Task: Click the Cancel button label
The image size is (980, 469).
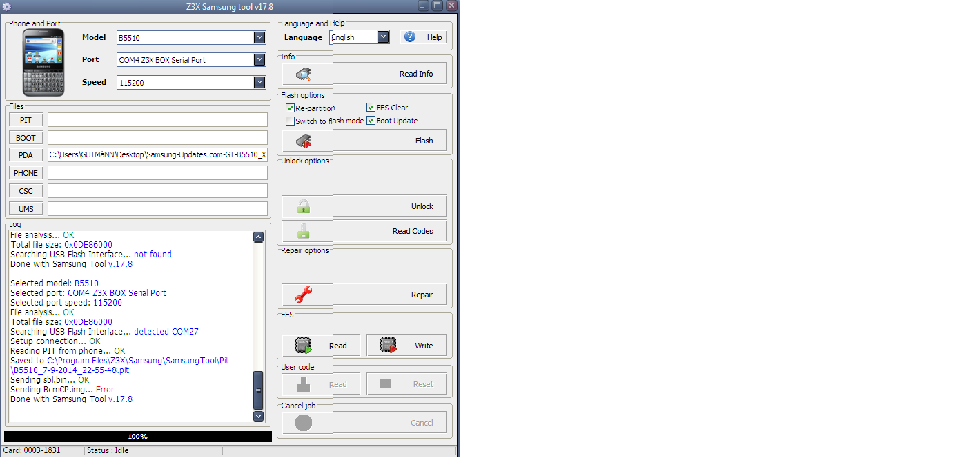Action: click(422, 423)
